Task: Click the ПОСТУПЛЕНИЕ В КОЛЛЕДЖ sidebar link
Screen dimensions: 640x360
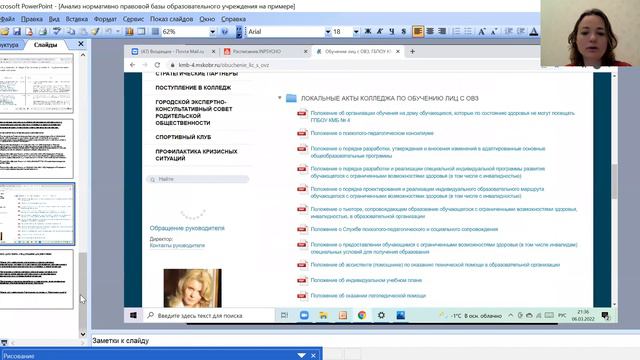Action: coord(193,87)
